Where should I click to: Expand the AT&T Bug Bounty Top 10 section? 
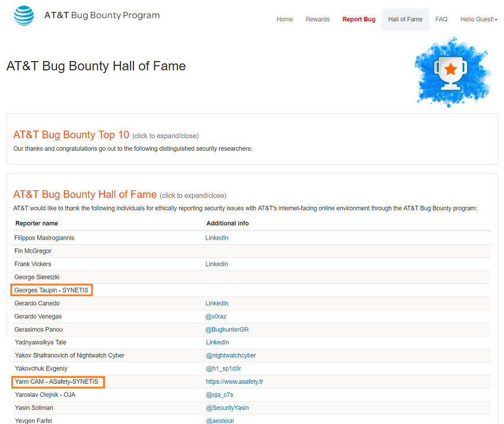coord(71,135)
